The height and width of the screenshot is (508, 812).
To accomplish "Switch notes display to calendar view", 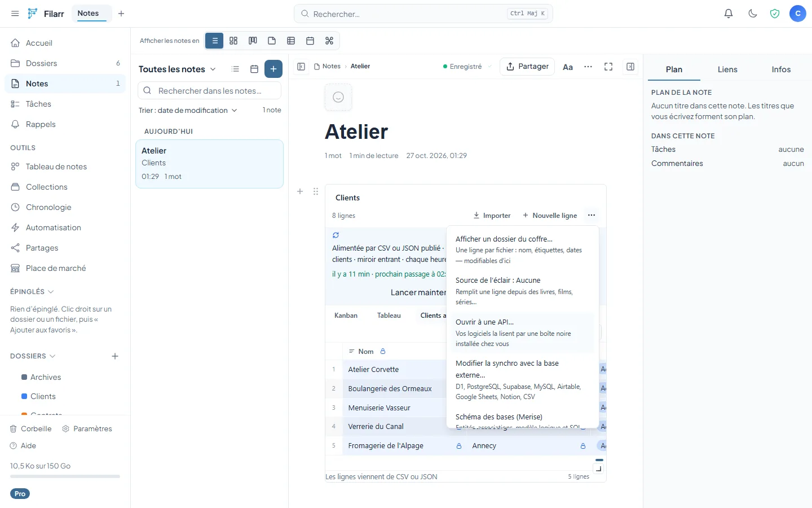I will (310, 41).
